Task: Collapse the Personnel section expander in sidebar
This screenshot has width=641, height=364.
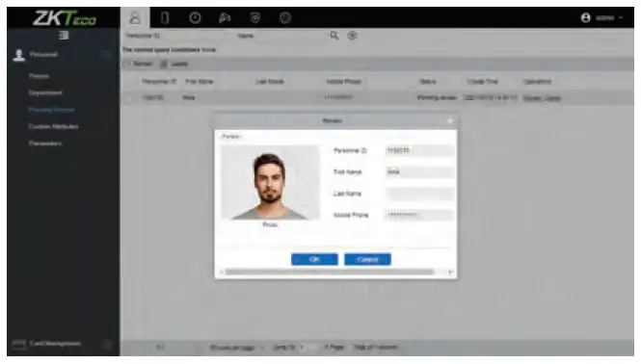Action: click(106, 55)
